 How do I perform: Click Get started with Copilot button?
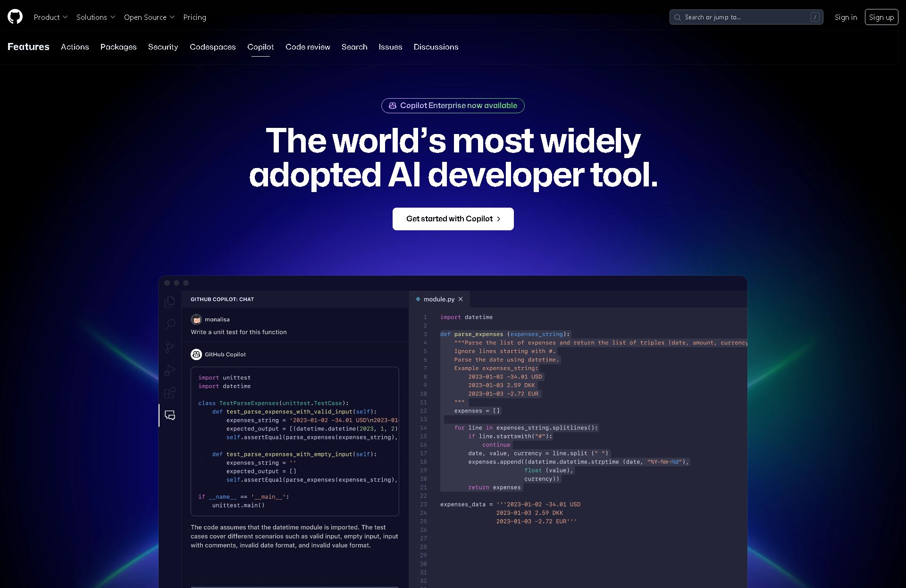(x=453, y=219)
